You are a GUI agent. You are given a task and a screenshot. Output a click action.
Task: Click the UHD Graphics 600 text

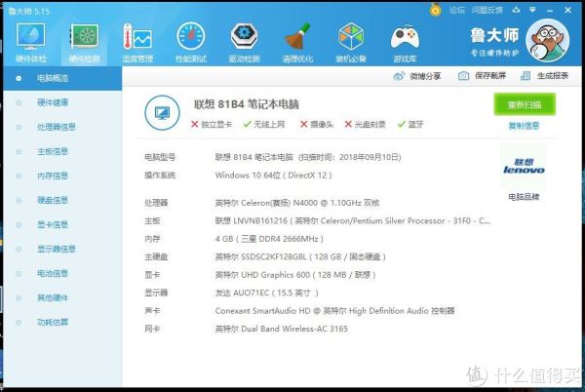click(295, 275)
